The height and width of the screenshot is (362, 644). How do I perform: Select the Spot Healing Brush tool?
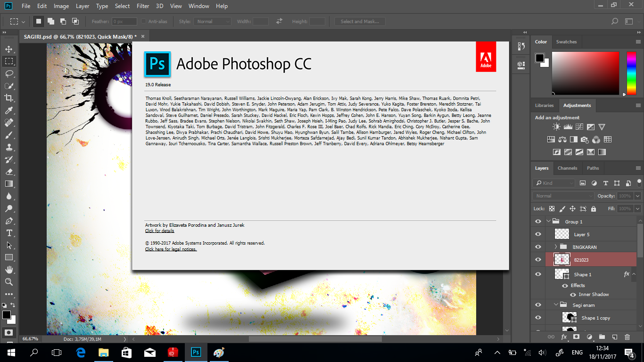(8, 123)
